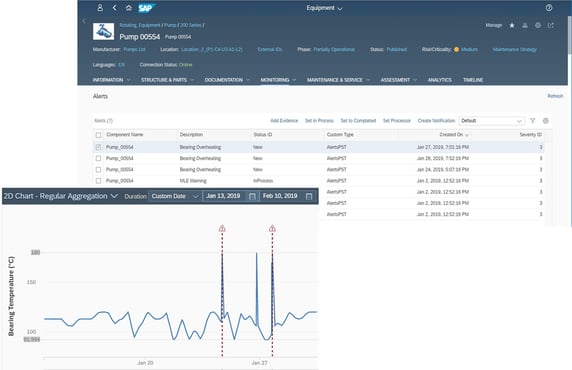
Task: Click the Manage button
Action: [x=494, y=25]
